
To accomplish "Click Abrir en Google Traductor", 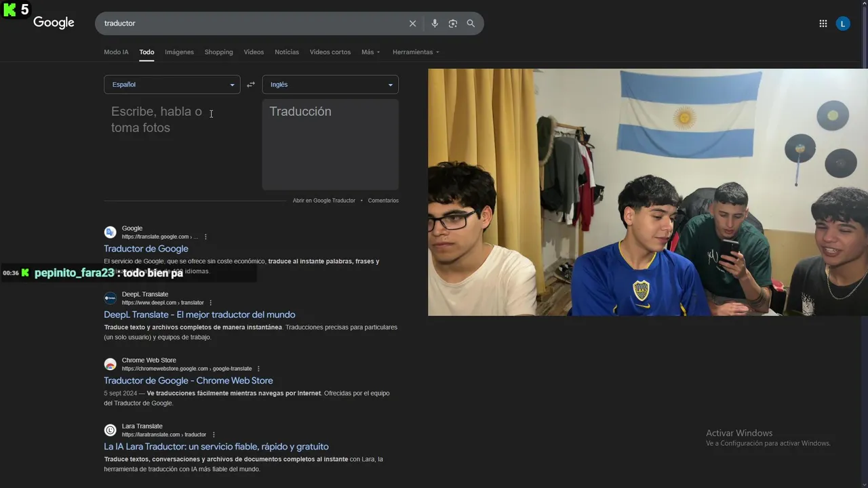I will coord(324,201).
